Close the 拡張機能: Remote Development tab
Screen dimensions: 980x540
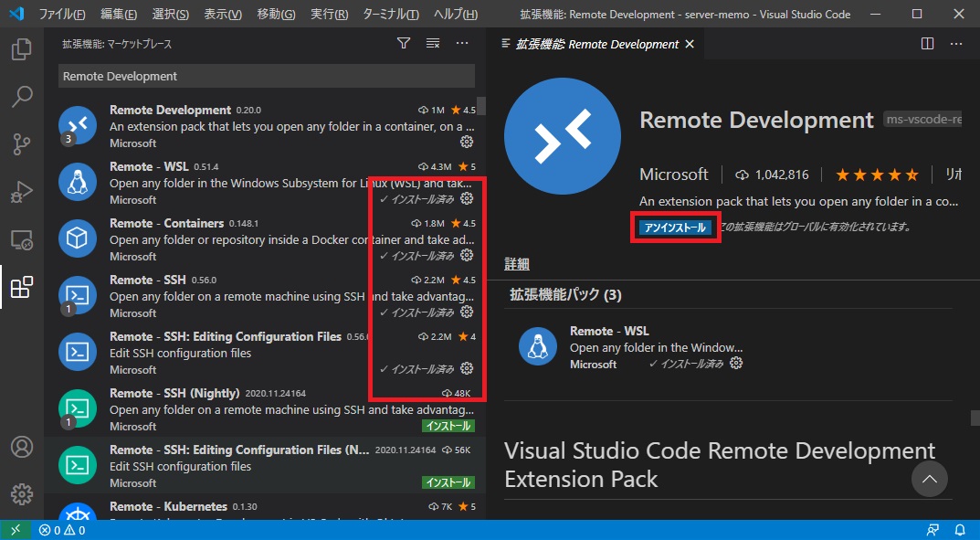[x=690, y=45]
